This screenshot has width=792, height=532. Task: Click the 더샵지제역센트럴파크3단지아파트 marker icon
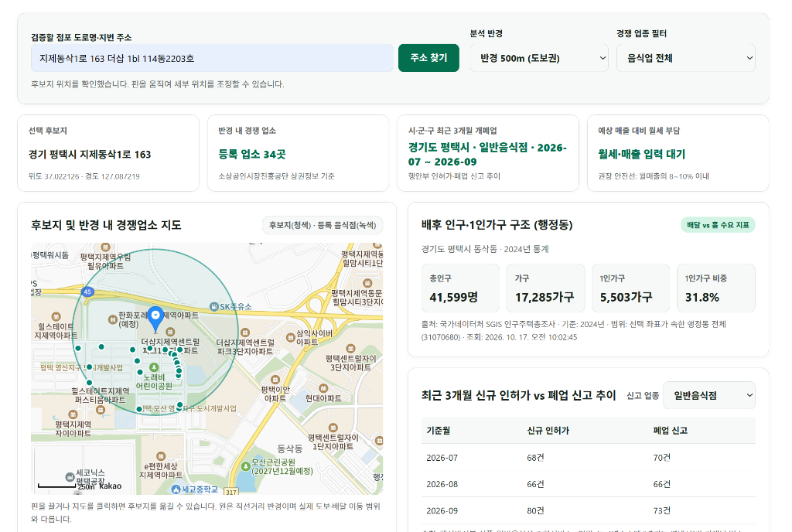pyautogui.click(x=245, y=332)
